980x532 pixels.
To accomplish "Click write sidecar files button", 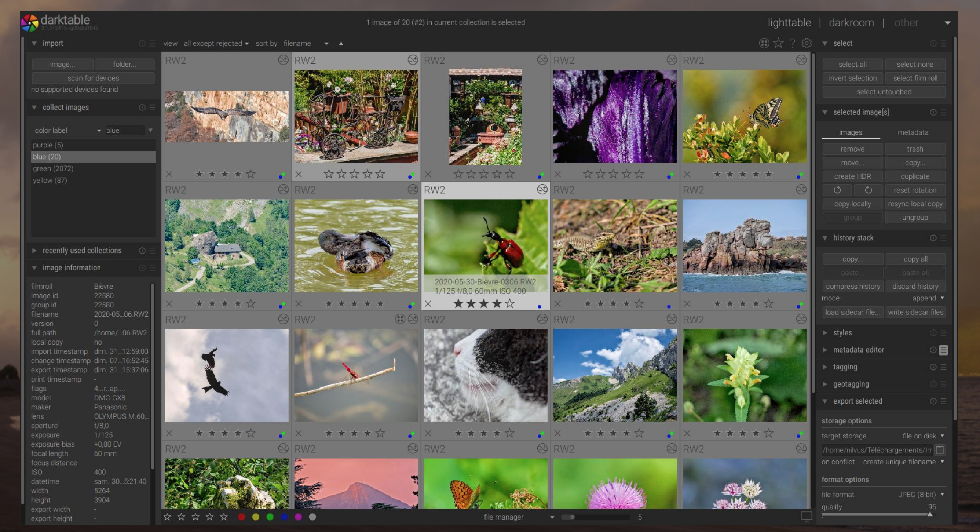I will tap(915, 312).
